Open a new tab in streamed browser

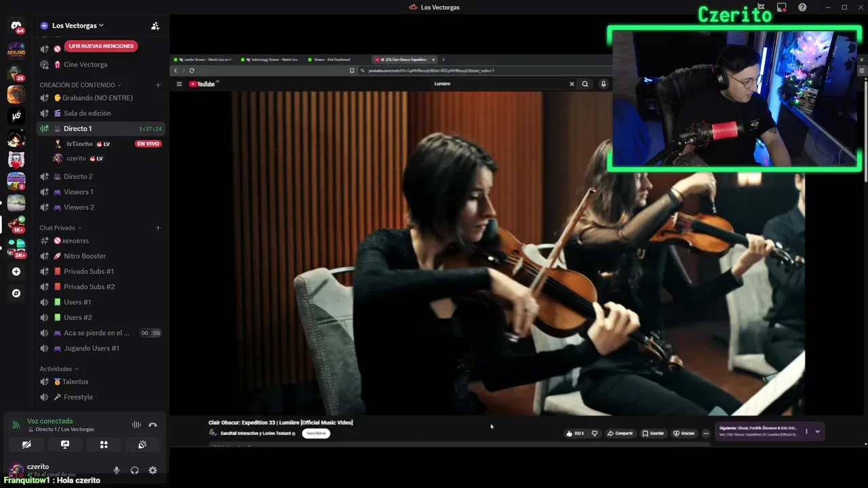point(443,60)
